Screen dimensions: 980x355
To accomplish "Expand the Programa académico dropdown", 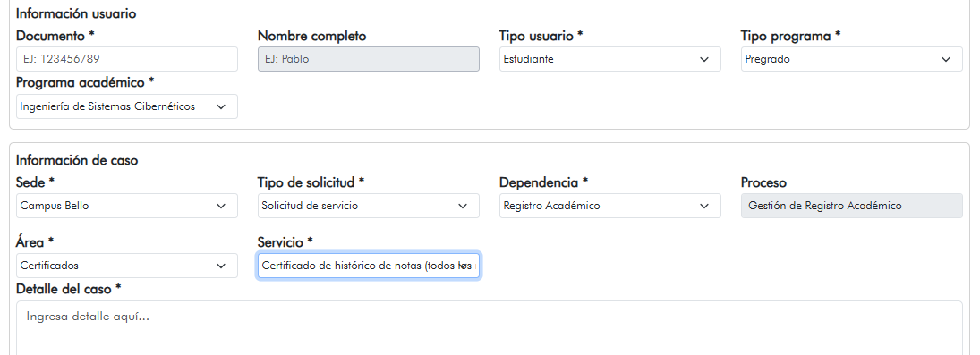I will (127, 106).
